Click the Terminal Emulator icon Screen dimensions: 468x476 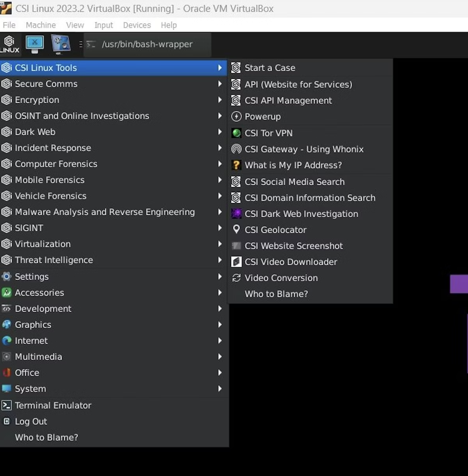(x=6, y=405)
